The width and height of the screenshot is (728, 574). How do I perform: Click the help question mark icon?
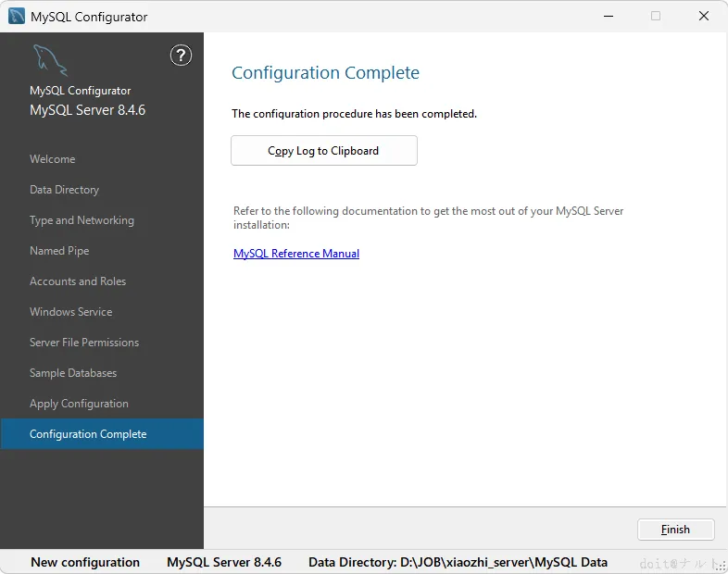[x=181, y=56]
